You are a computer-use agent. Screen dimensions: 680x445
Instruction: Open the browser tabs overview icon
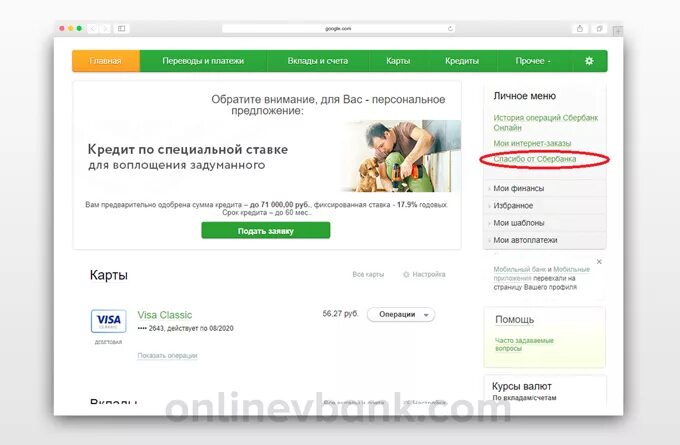click(x=599, y=29)
